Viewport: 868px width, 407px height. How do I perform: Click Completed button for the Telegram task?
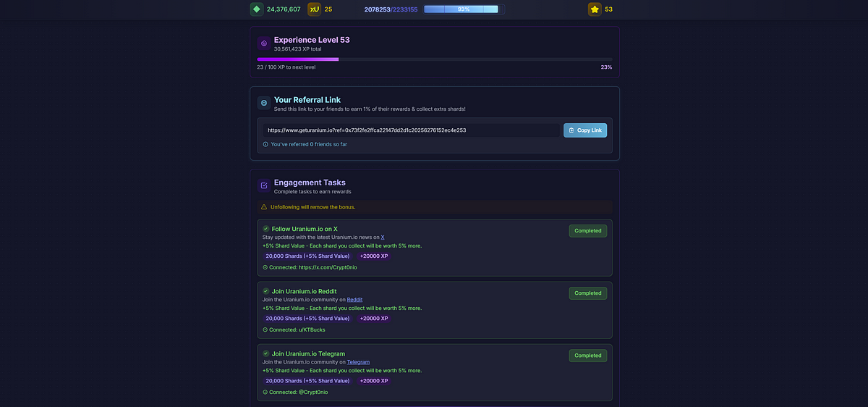(x=587, y=356)
